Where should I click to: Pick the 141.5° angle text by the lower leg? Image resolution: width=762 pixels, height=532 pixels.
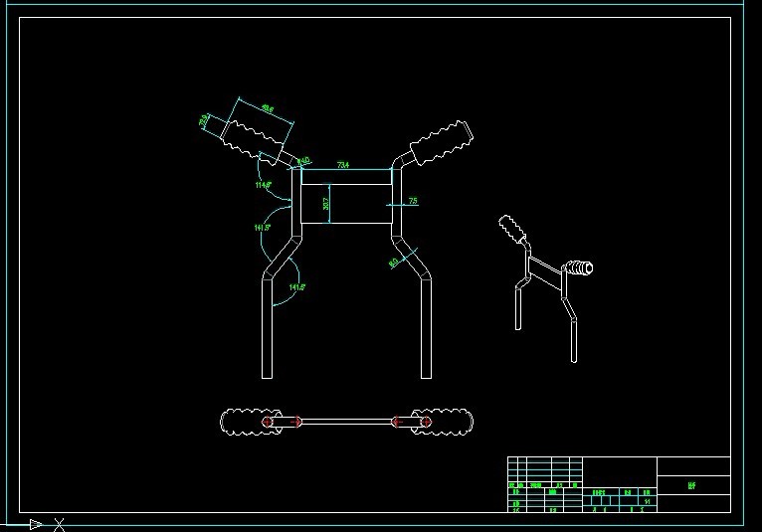(x=297, y=287)
